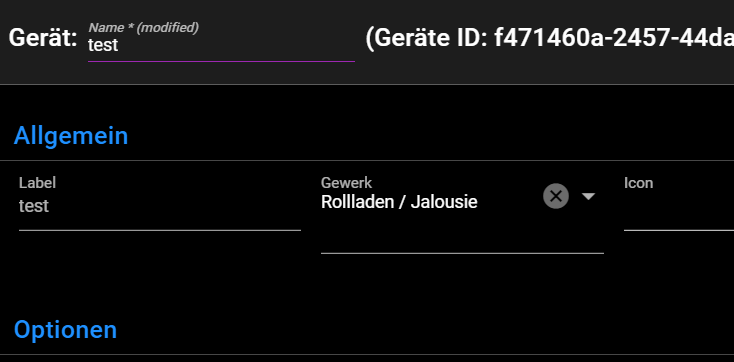Expand the Gewerk dropdown arrow

[588, 196]
